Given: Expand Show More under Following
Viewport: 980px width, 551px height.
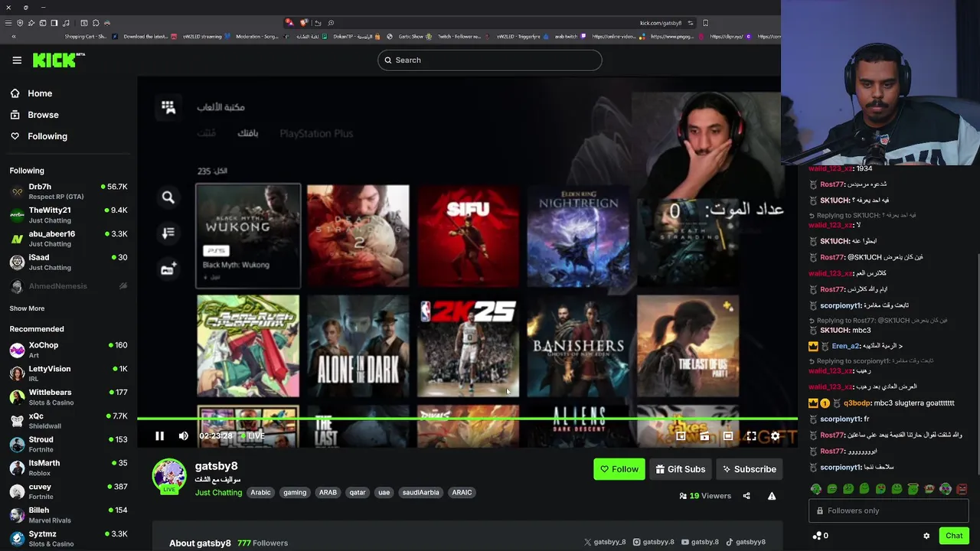Looking at the screenshot, I should [27, 308].
